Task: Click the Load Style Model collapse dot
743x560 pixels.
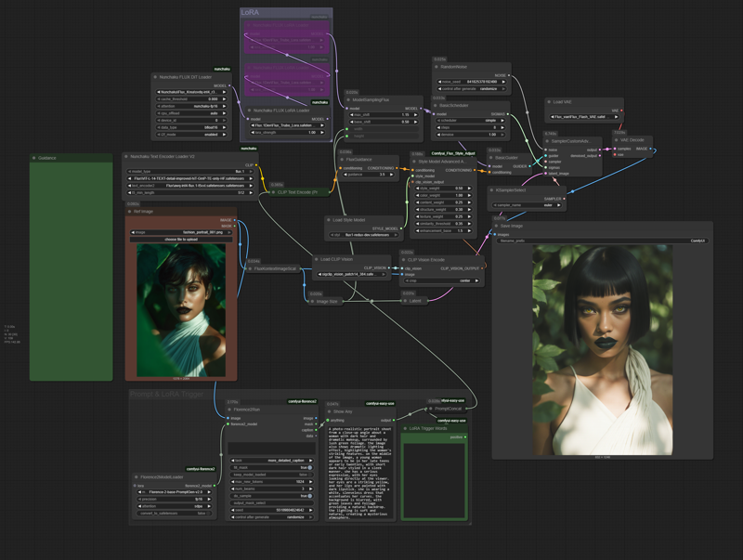Action: [x=329, y=220]
